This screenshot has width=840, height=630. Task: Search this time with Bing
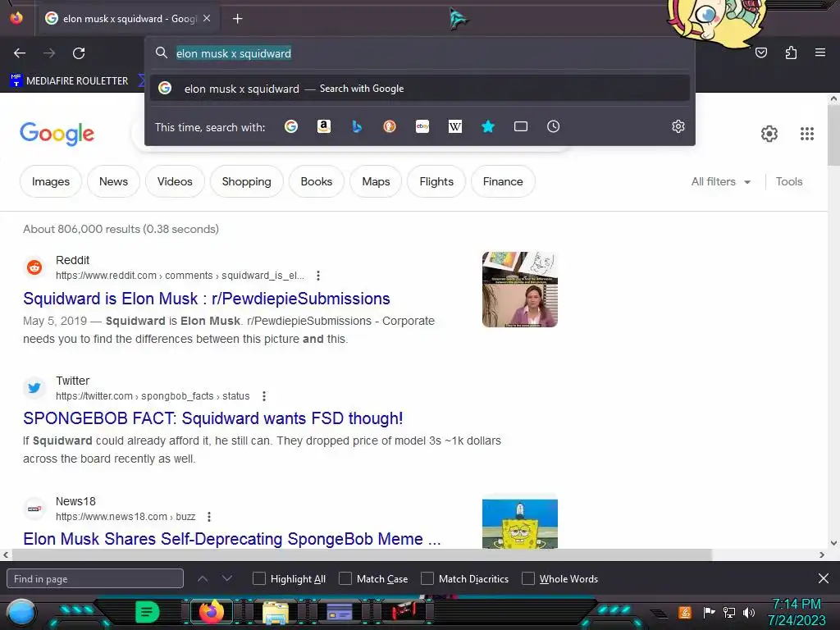click(357, 126)
